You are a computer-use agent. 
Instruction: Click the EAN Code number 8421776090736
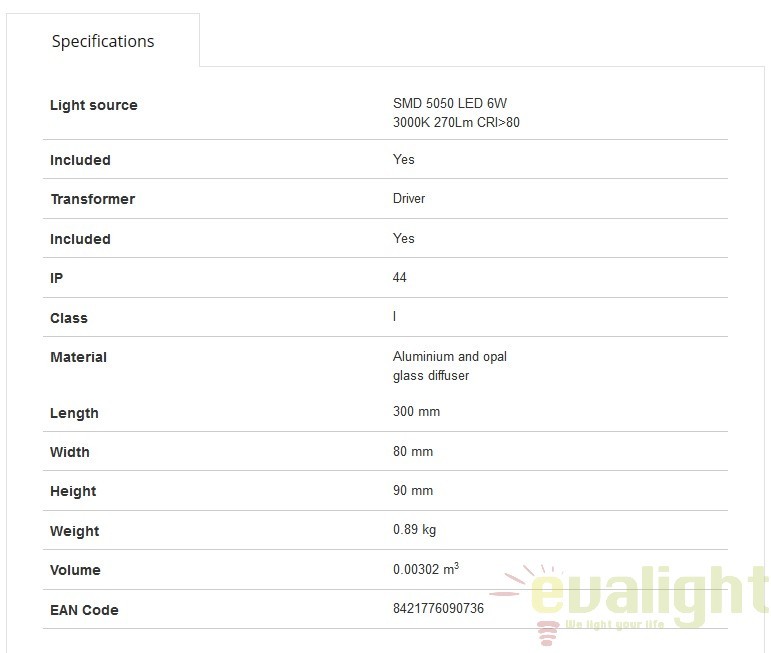coord(438,609)
